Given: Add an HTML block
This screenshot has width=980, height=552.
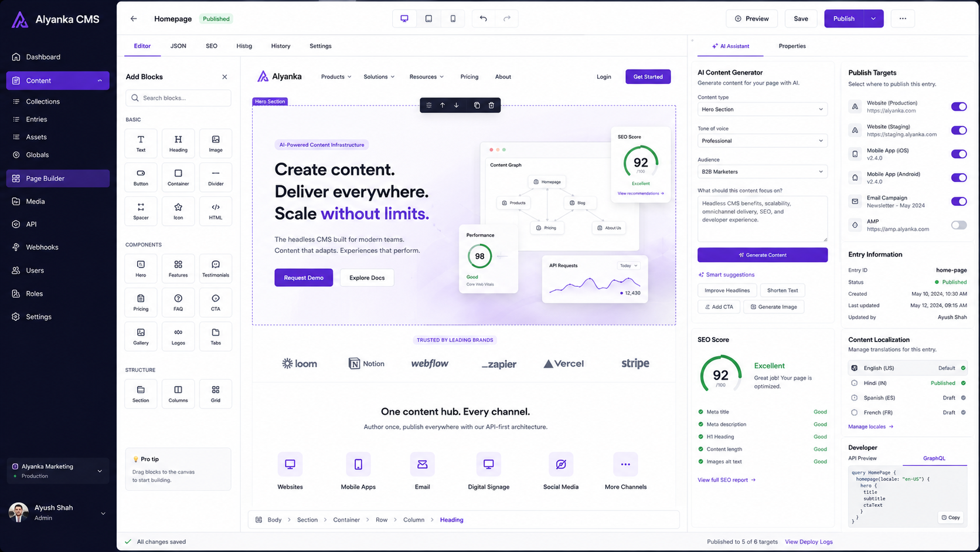Looking at the screenshot, I should pyautogui.click(x=216, y=212).
